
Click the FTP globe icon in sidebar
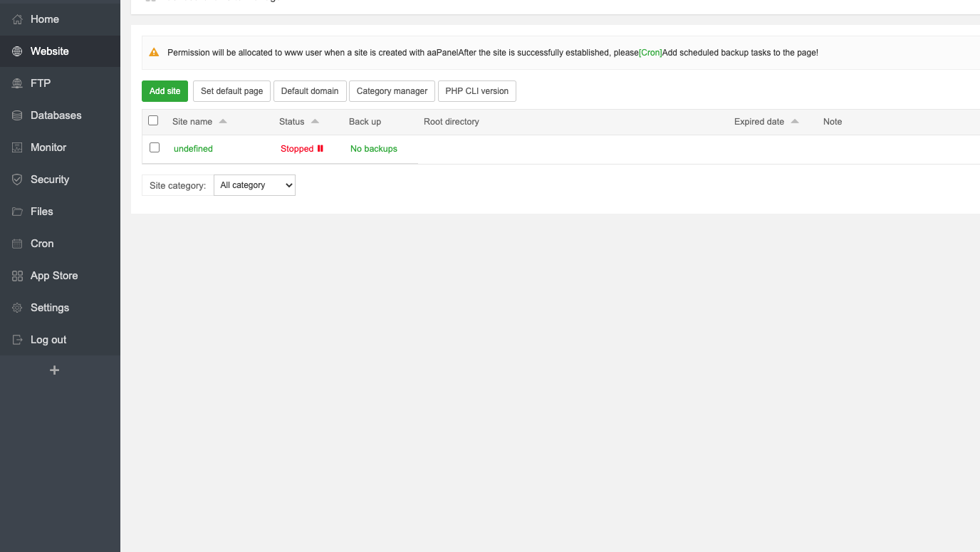17,83
